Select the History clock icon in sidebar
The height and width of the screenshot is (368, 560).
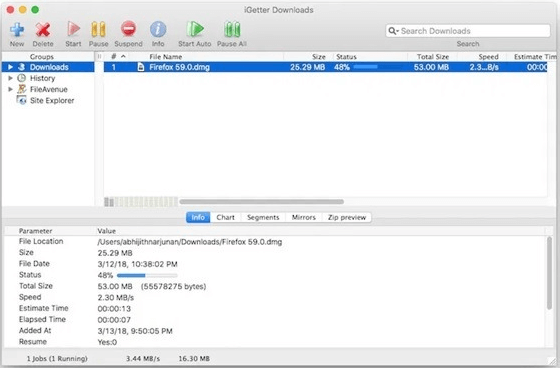coord(22,78)
